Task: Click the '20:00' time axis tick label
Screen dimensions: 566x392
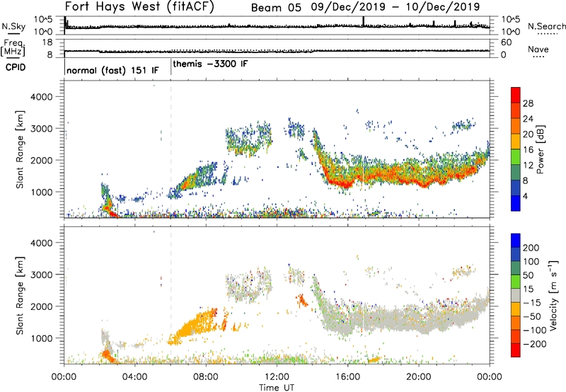Action: coord(418,377)
